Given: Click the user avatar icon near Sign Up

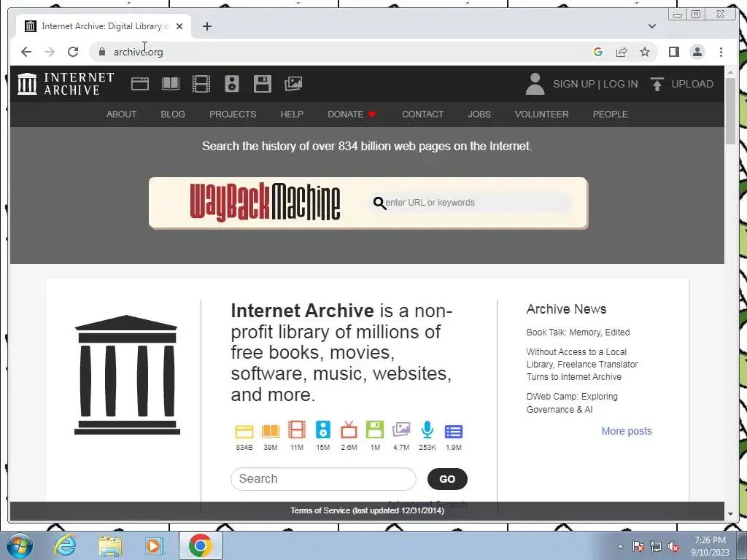Looking at the screenshot, I should pos(535,84).
